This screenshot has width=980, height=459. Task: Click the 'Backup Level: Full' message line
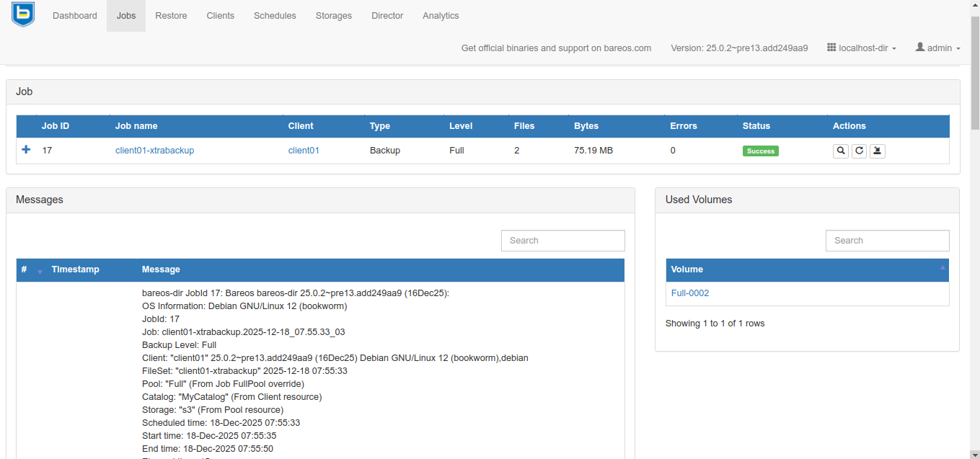click(179, 345)
